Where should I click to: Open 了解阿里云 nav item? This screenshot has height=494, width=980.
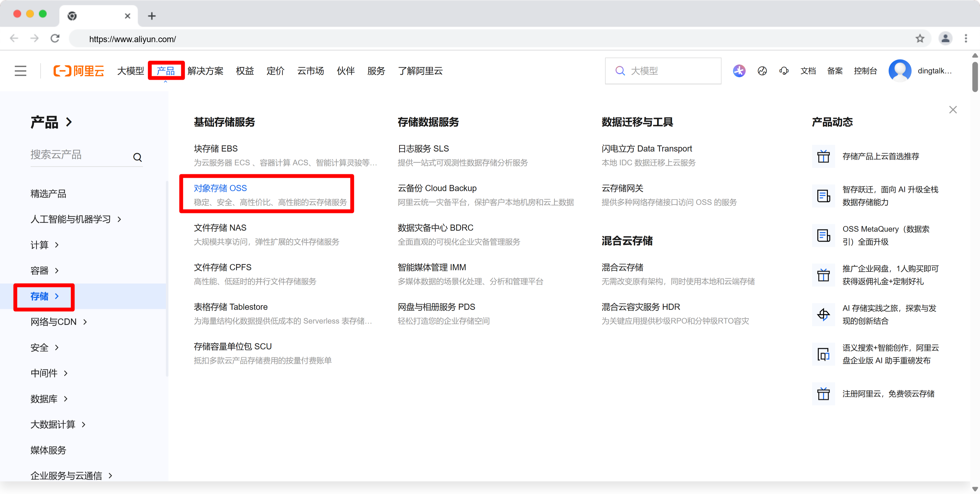click(420, 71)
